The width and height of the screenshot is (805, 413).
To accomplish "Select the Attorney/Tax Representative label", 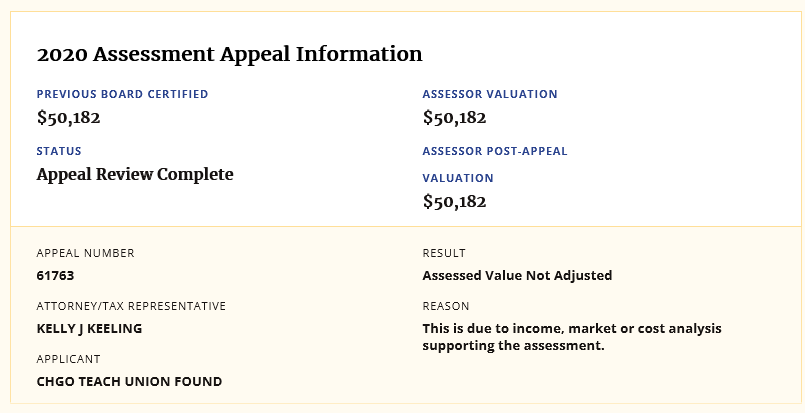I will click(131, 306).
